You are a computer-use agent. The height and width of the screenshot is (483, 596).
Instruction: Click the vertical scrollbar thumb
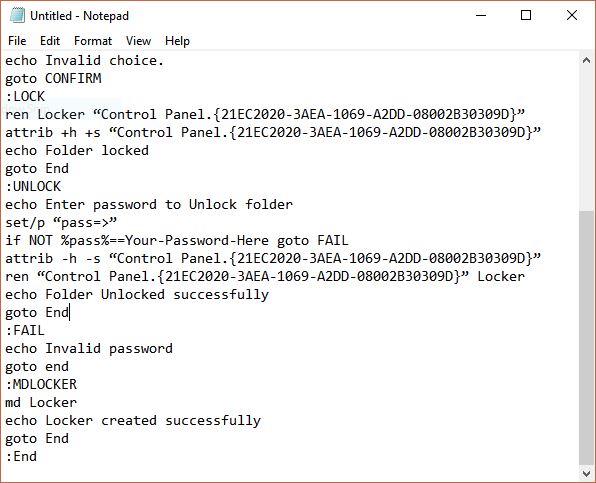point(586,337)
